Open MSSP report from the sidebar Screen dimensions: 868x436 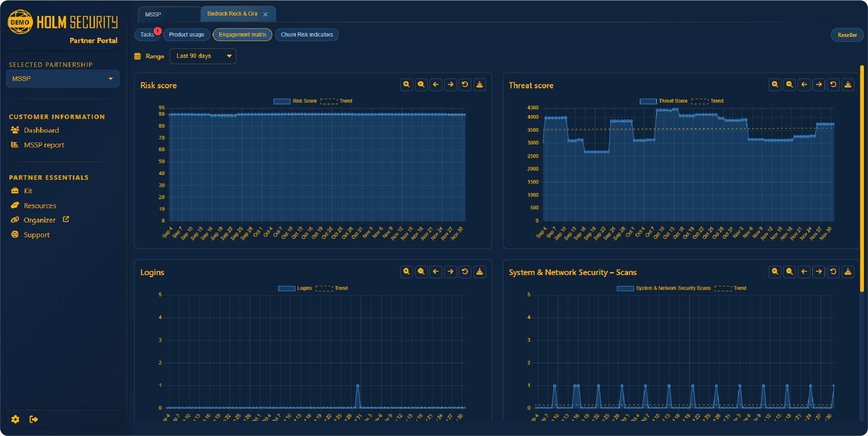(x=44, y=145)
